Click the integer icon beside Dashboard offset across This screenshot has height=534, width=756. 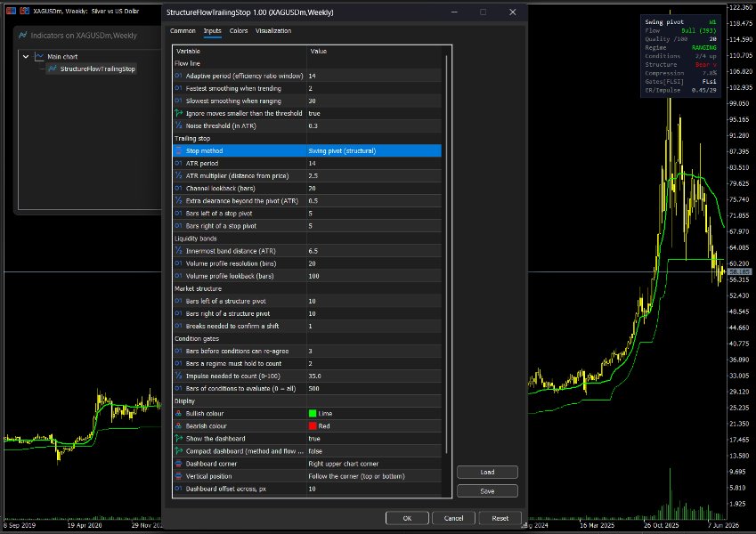click(x=179, y=489)
